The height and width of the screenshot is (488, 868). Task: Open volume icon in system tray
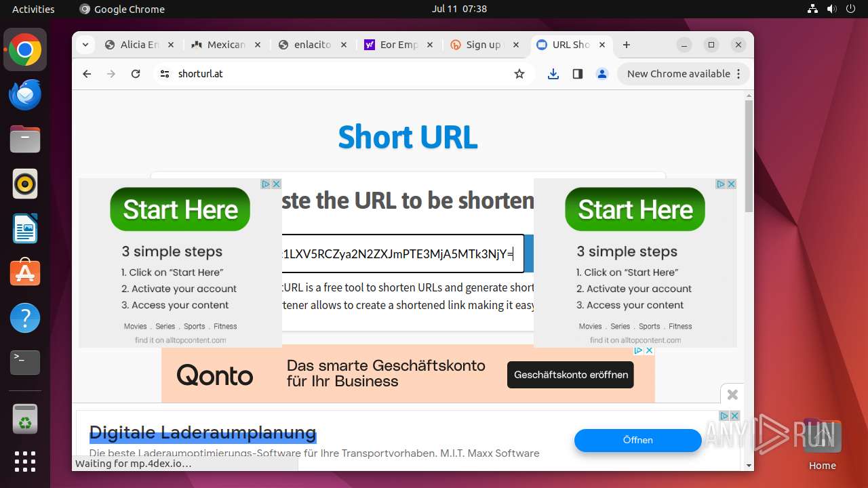pos(831,9)
